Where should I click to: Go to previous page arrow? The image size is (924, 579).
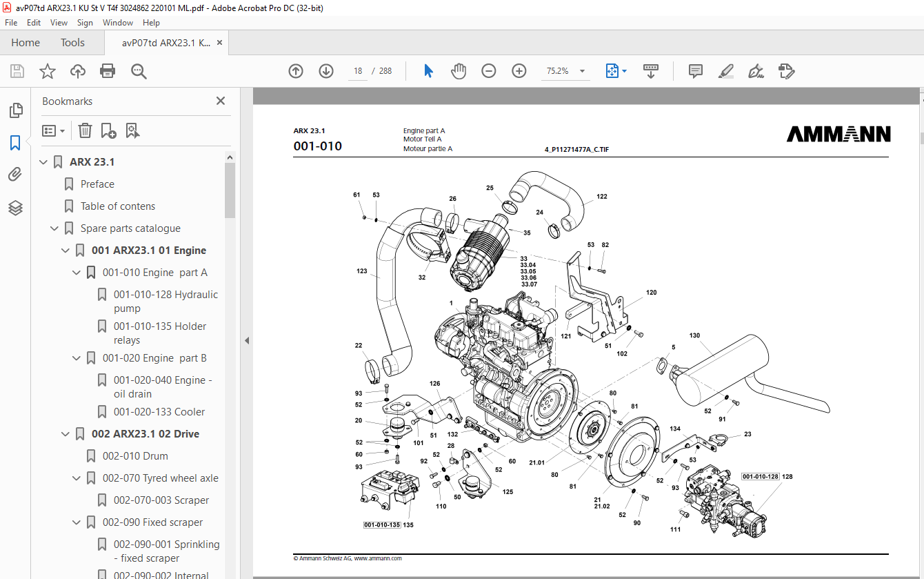[296, 71]
